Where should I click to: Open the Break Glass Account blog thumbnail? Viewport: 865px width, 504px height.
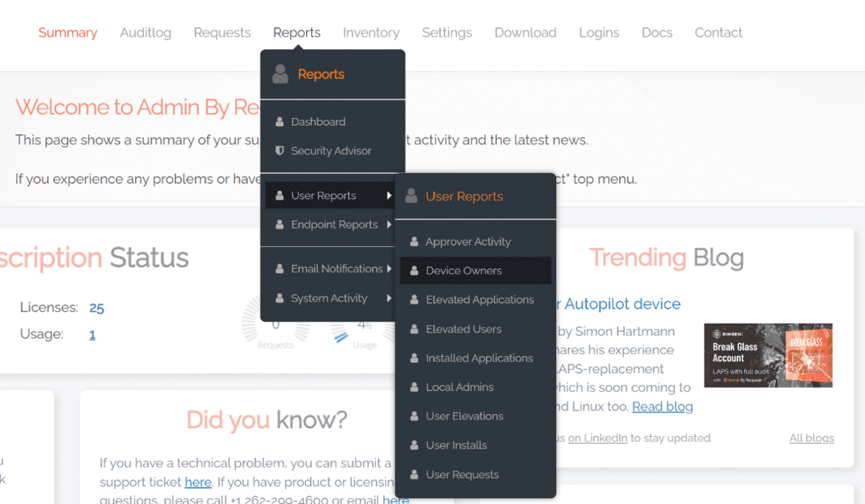(768, 355)
